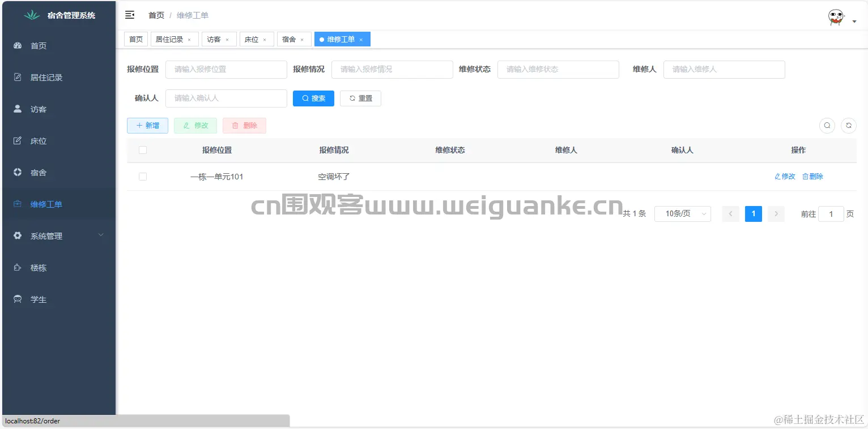This screenshot has width=868, height=429.
Task: Focus the 维修状态 input field
Action: click(558, 69)
